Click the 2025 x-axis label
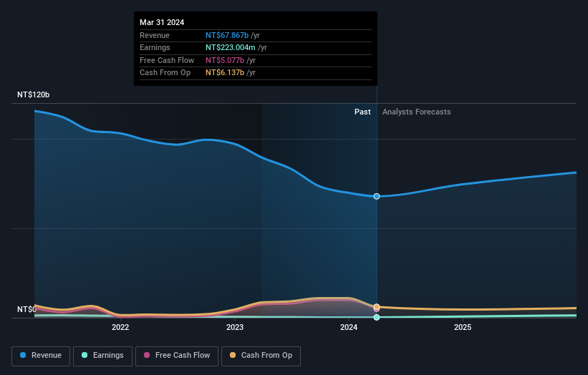Screen dimensions: 588x375 (463, 328)
